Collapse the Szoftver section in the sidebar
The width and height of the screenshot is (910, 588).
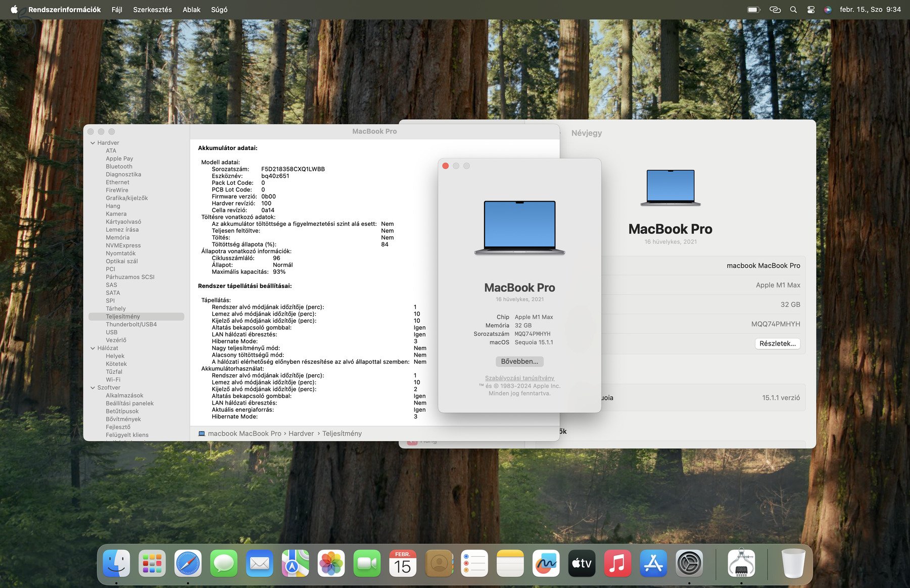click(x=93, y=387)
